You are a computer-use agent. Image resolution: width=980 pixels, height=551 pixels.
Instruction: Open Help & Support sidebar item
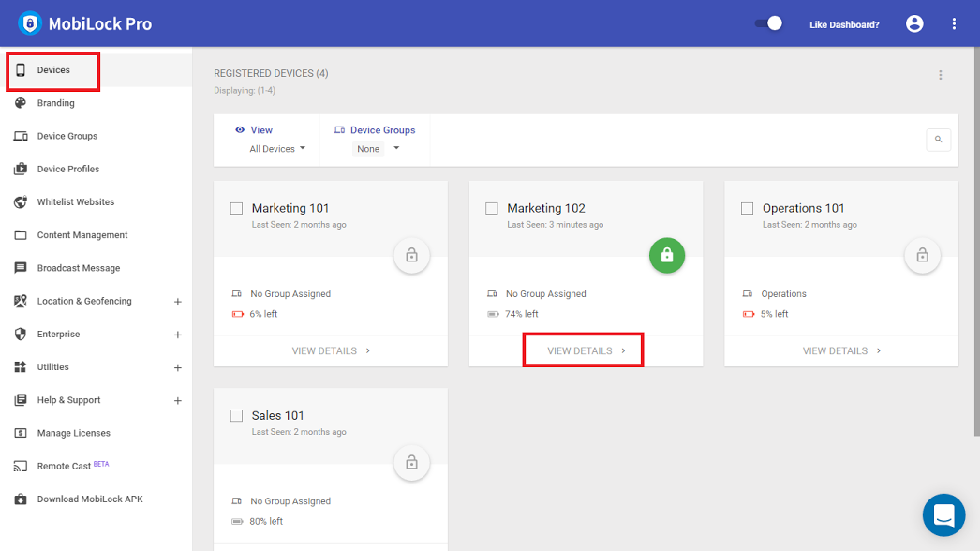click(x=97, y=400)
